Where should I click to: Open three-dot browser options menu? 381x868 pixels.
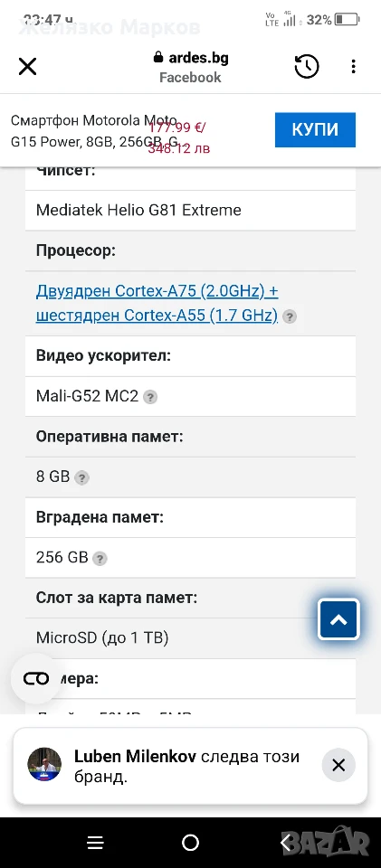coord(353,67)
